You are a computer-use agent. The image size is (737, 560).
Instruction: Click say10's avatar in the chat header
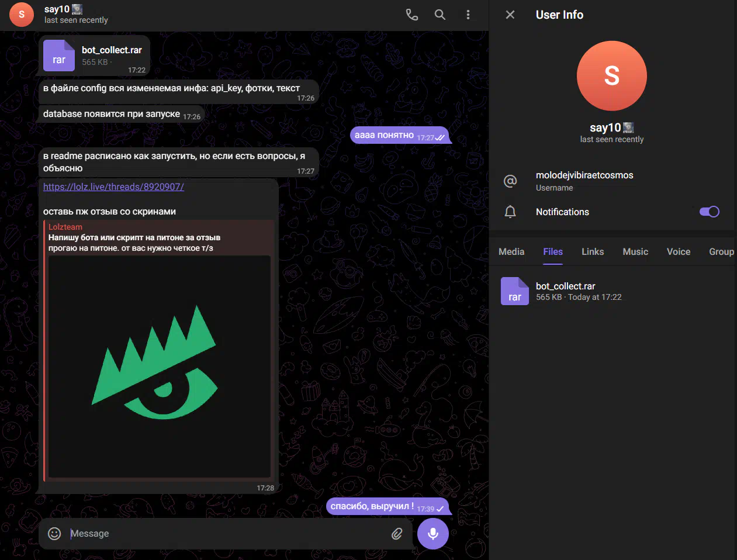pos(22,15)
